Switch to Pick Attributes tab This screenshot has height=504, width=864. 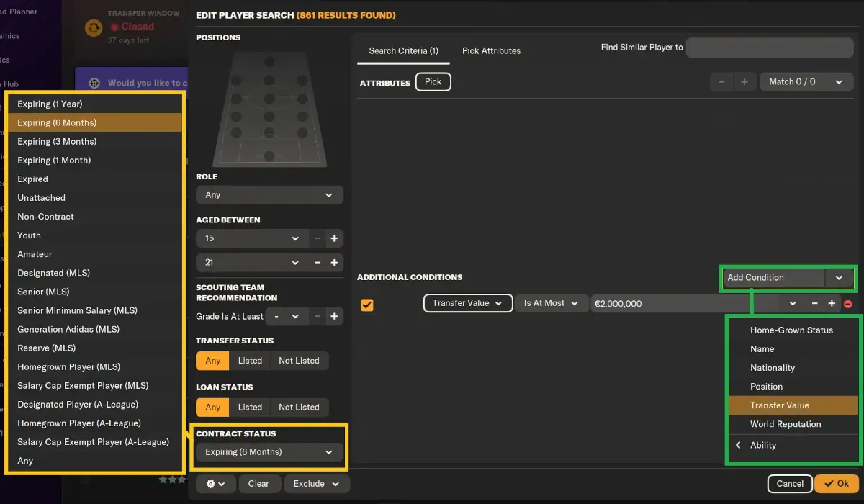pos(491,51)
